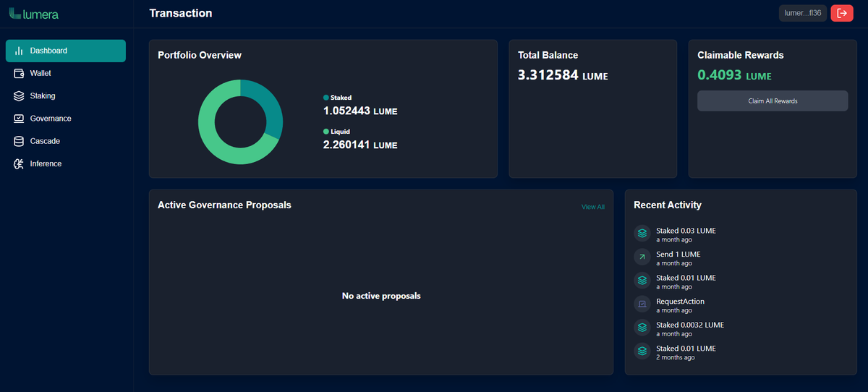
Task: Go to the Wallet page
Action: coord(66,73)
